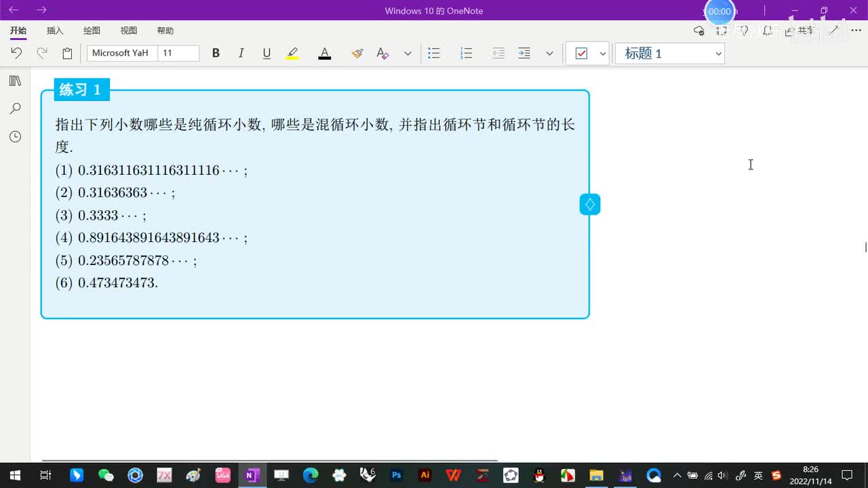The height and width of the screenshot is (488, 868).
Task: Apply the font color button
Action: (x=325, y=53)
